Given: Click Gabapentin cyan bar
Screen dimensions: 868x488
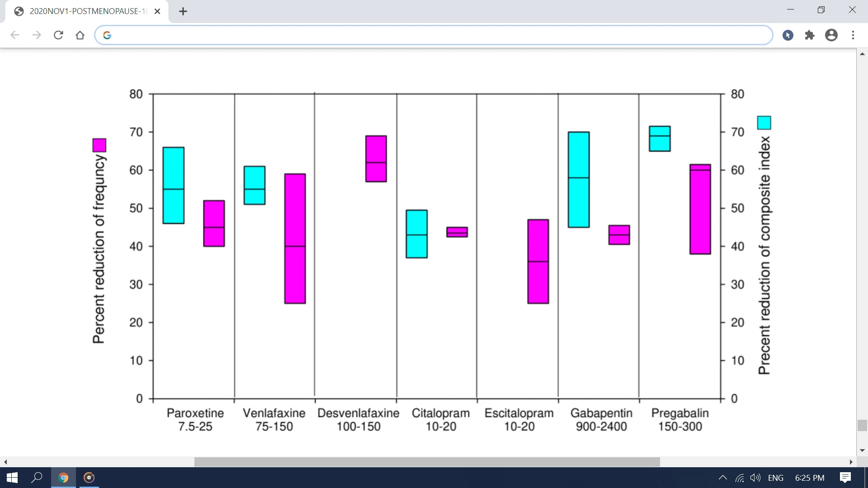Looking at the screenshot, I should click(579, 179).
